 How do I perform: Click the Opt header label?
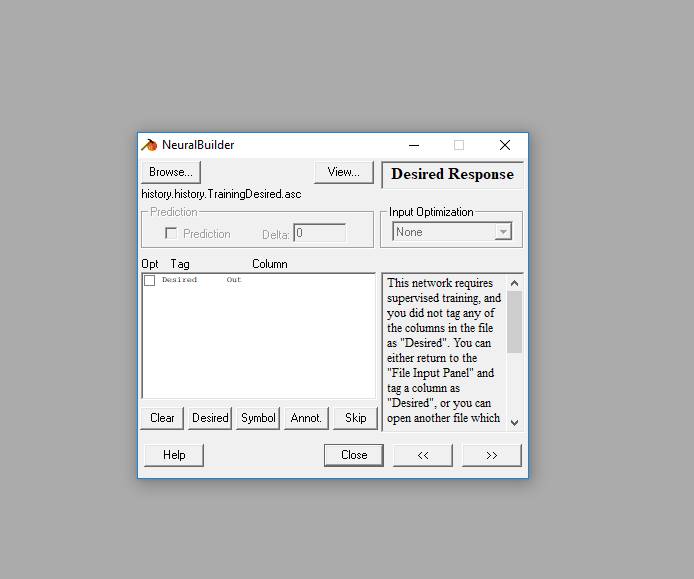[x=150, y=264]
